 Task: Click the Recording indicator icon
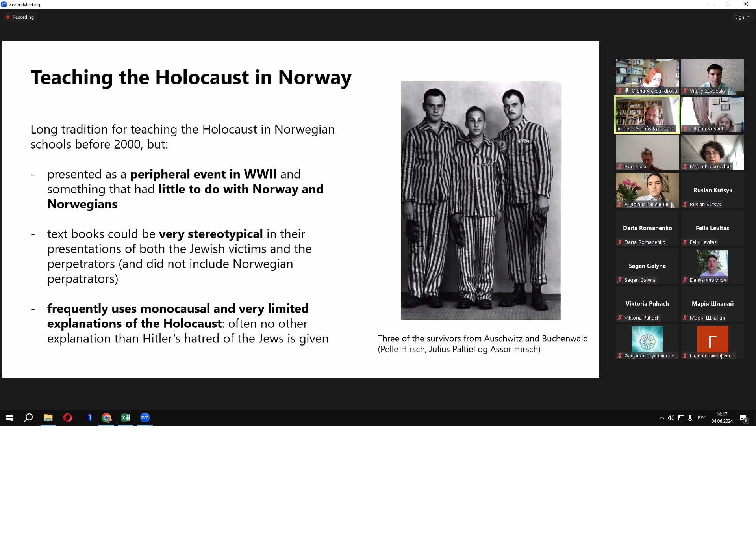tap(7, 17)
